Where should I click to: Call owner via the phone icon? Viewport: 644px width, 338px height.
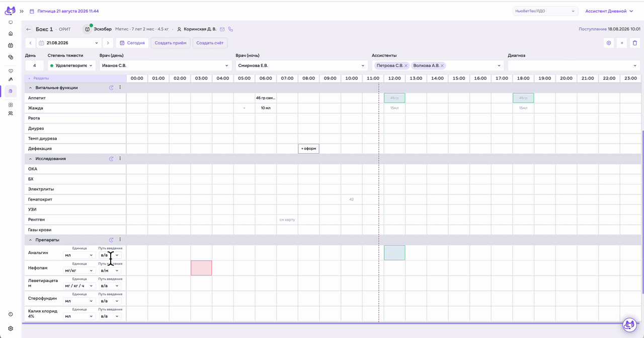tap(230, 29)
